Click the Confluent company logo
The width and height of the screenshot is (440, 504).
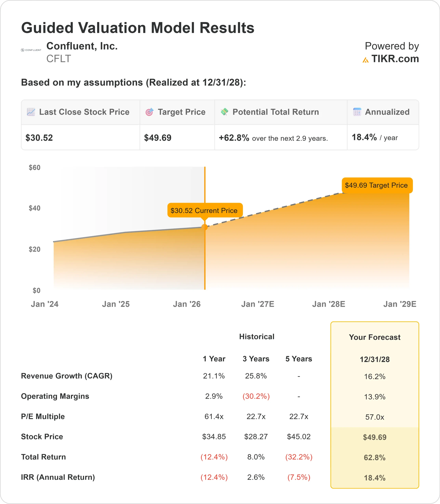pos(31,50)
